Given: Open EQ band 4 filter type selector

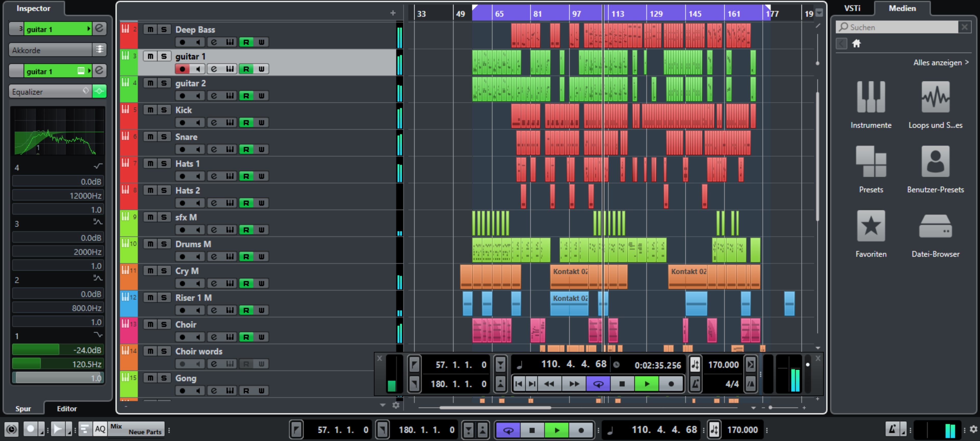Looking at the screenshot, I should (98, 166).
